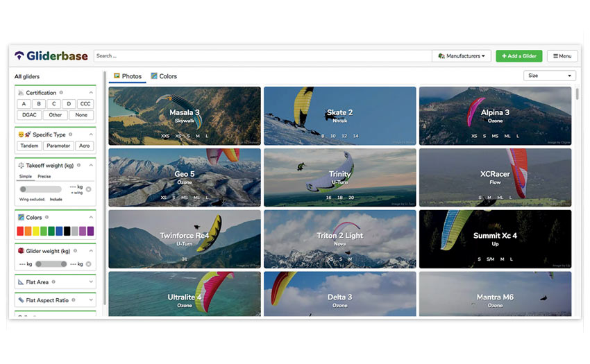Open the Flat Aspect Ratio info icon
The width and height of the screenshot is (590, 364).
74,300
